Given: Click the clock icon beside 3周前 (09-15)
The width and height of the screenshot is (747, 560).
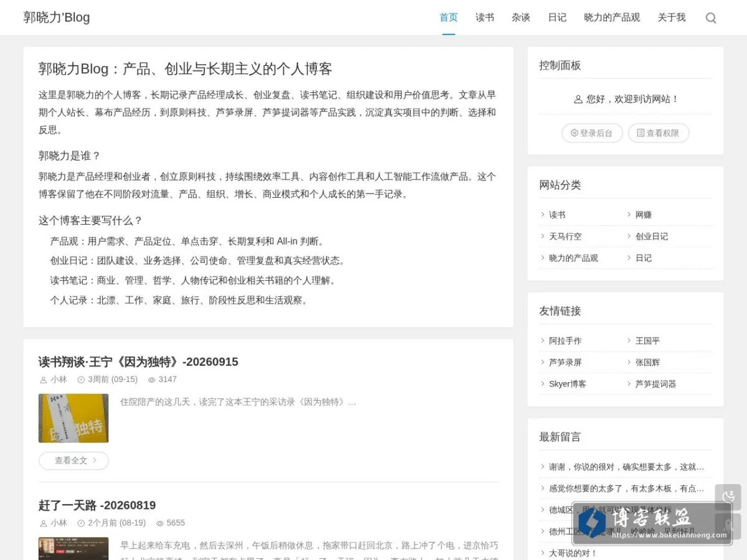Looking at the screenshot, I should [81, 380].
